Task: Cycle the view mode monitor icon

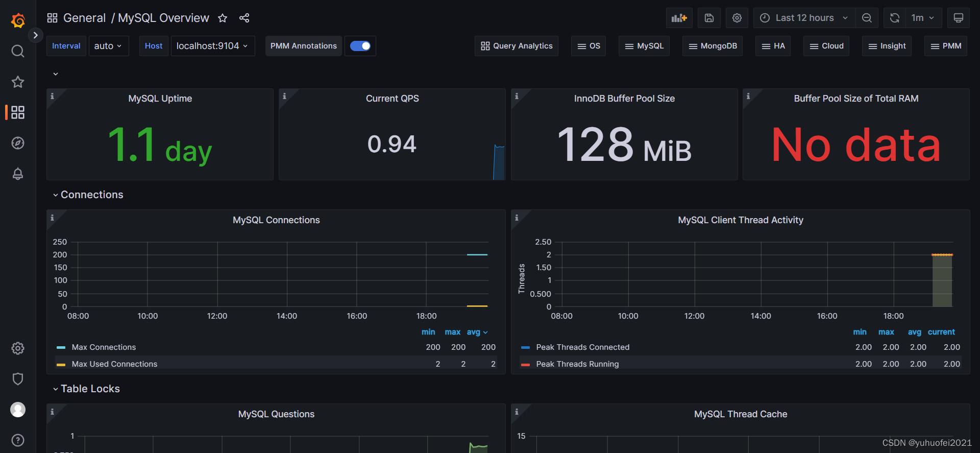Action: click(x=959, y=18)
